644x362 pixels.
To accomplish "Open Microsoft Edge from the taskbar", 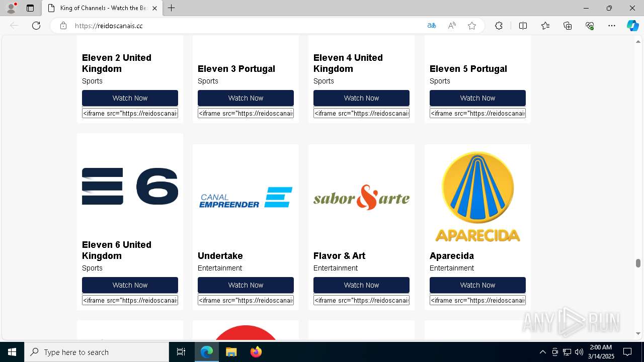I will (207, 352).
